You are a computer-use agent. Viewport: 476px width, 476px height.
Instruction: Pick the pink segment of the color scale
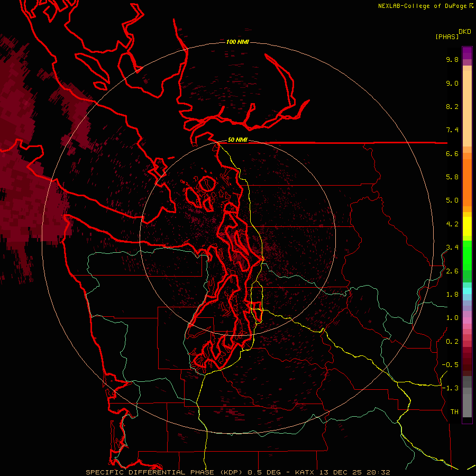pos(467,321)
